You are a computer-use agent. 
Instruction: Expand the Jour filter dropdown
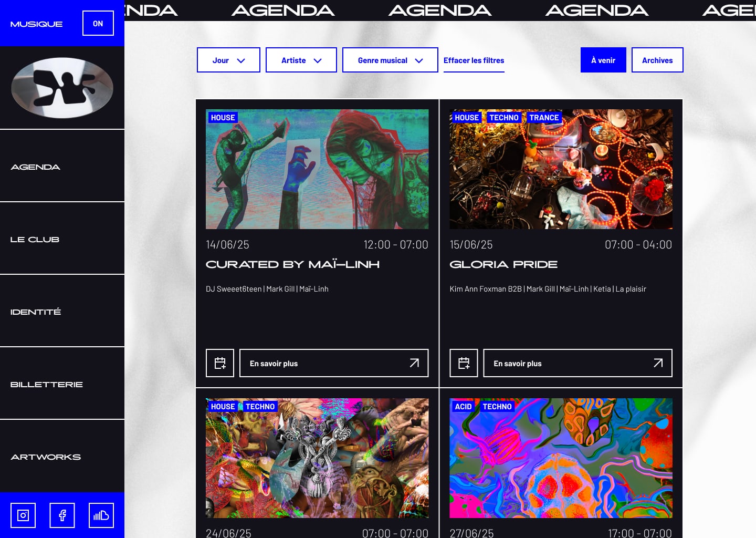pos(228,60)
